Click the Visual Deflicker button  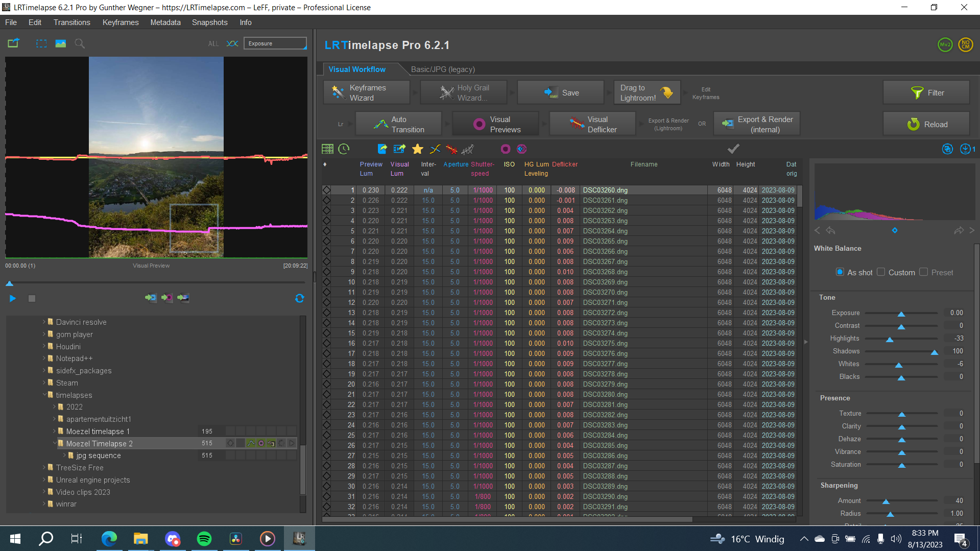[592, 124]
